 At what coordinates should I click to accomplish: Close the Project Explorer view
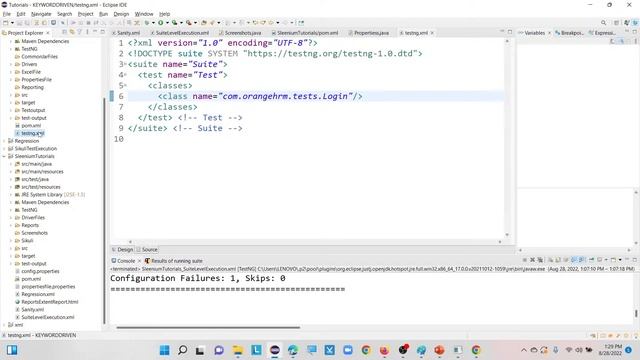(48, 33)
